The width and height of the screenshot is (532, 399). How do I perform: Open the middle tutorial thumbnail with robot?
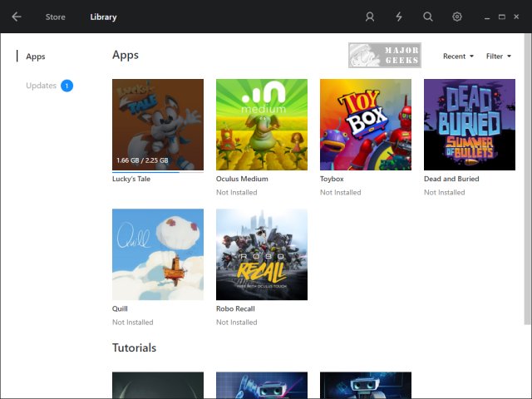pyautogui.click(x=262, y=385)
